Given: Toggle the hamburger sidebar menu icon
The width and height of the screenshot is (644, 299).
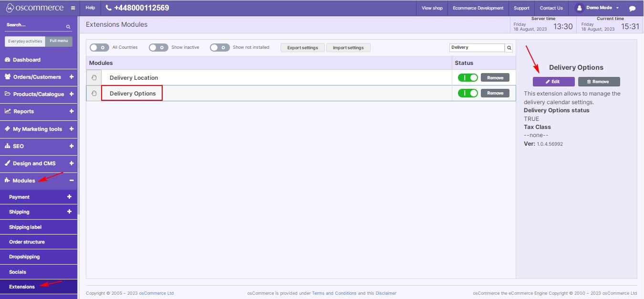Looking at the screenshot, I should pos(73,8).
